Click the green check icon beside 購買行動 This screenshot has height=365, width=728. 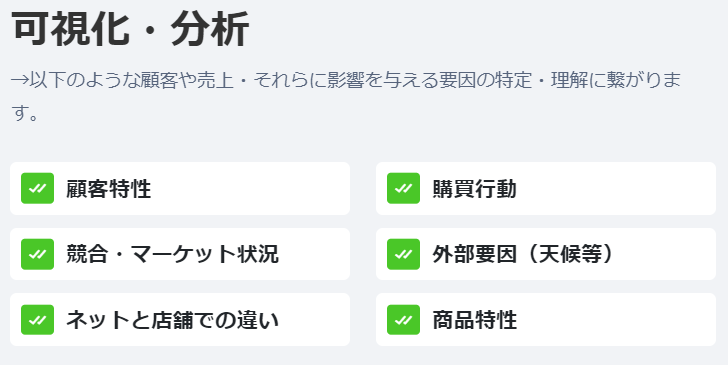tap(403, 188)
